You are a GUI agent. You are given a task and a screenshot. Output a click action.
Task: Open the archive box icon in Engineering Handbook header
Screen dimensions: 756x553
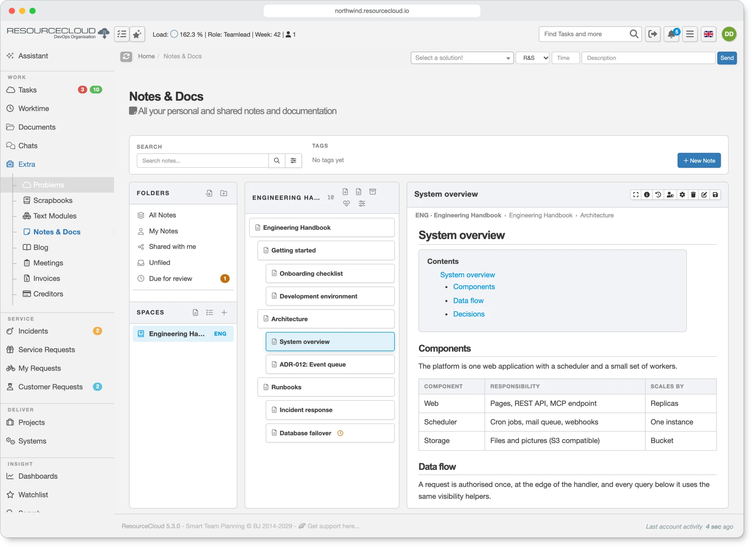(373, 192)
